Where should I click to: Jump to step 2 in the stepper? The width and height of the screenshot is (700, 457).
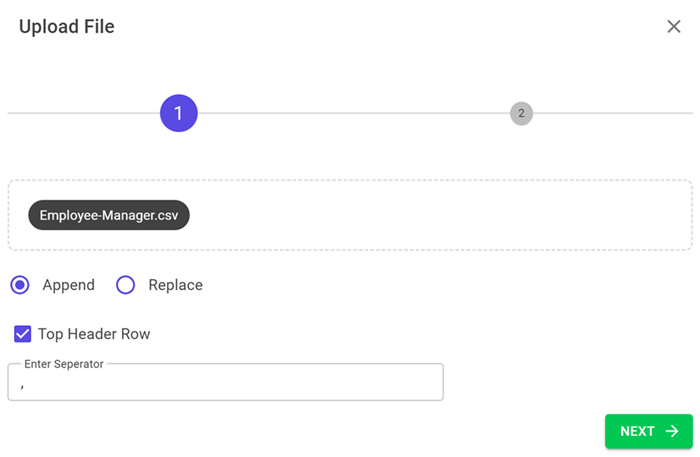pos(521,114)
